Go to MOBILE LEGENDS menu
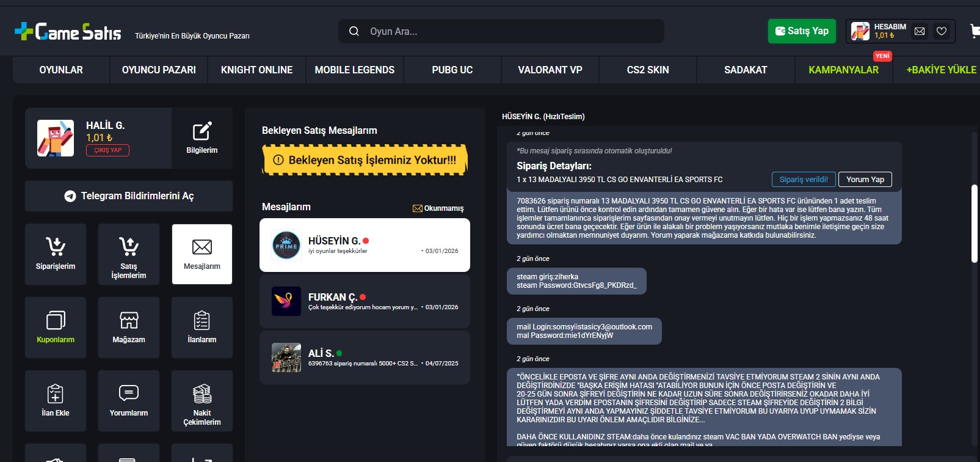980x462 pixels. [x=355, y=70]
